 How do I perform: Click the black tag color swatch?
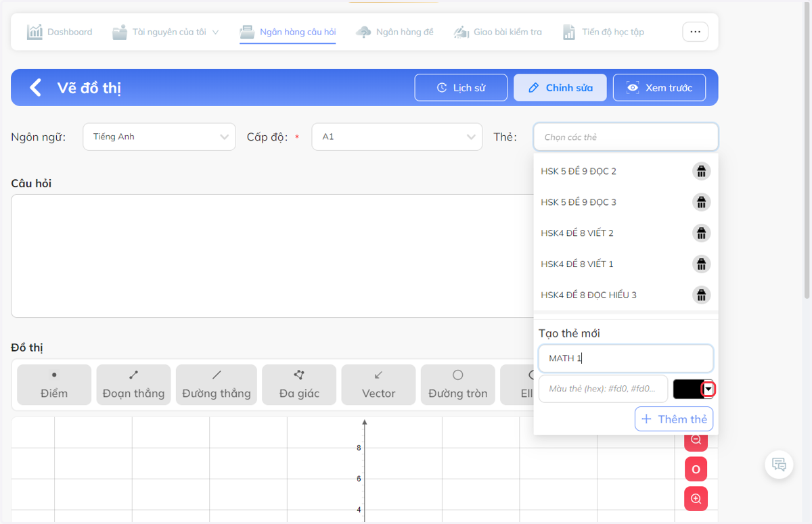[x=687, y=389]
